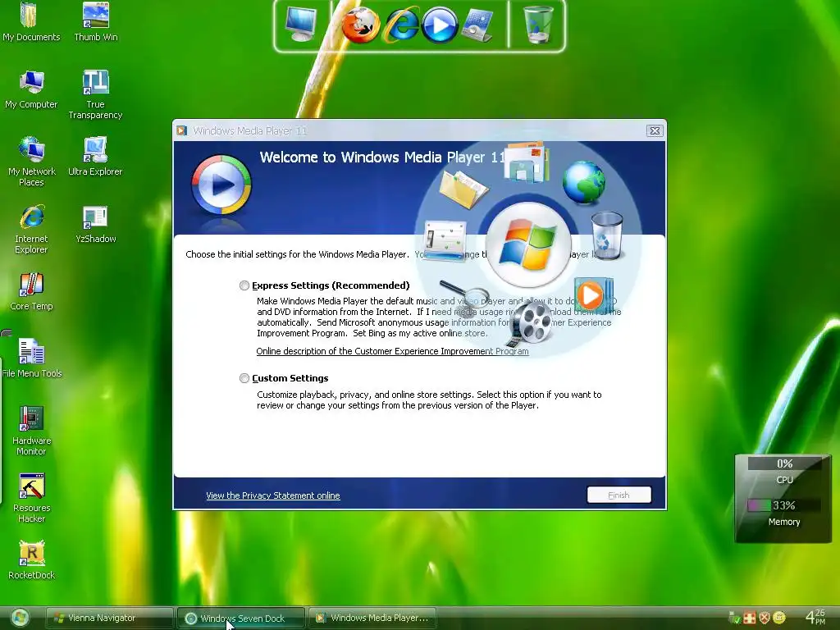Click the CPU usage meter on the widget
Viewport: 840px width, 630px height.
pyautogui.click(x=784, y=463)
